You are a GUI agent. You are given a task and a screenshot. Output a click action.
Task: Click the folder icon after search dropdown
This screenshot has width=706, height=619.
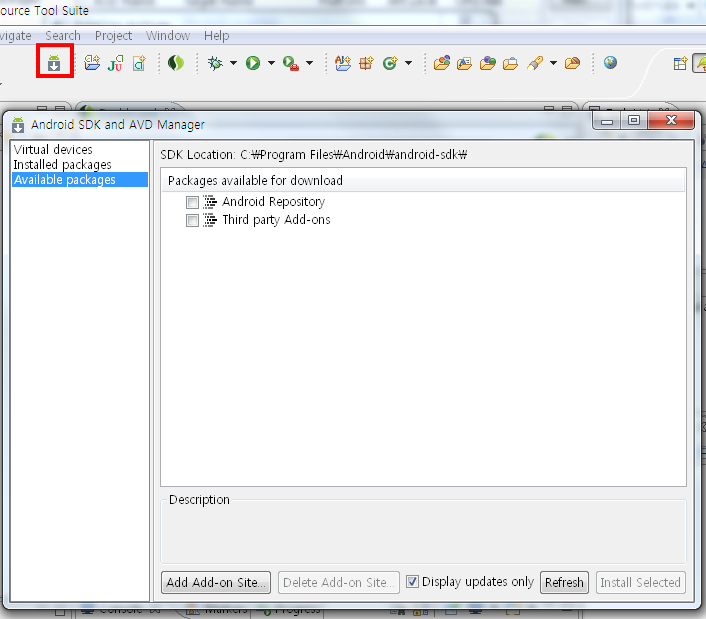(572, 63)
